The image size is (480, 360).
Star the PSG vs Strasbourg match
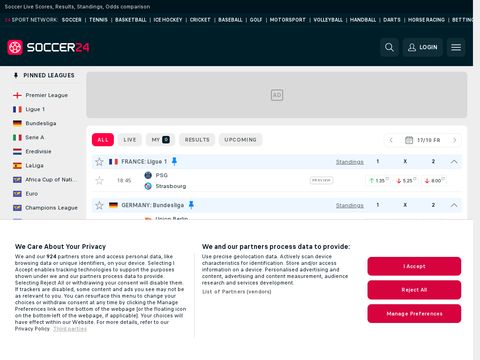(x=99, y=180)
